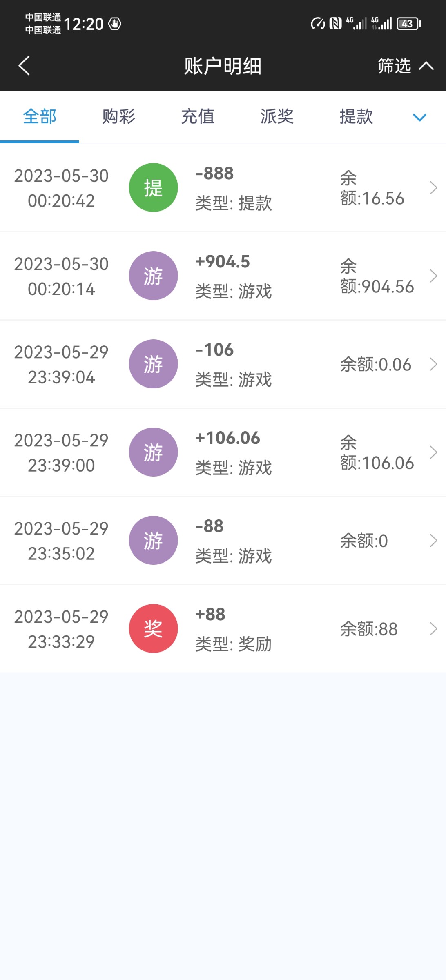446x980 pixels.
Task: Open details chevron for -888 withdrawal
Action: pyautogui.click(x=433, y=187)
